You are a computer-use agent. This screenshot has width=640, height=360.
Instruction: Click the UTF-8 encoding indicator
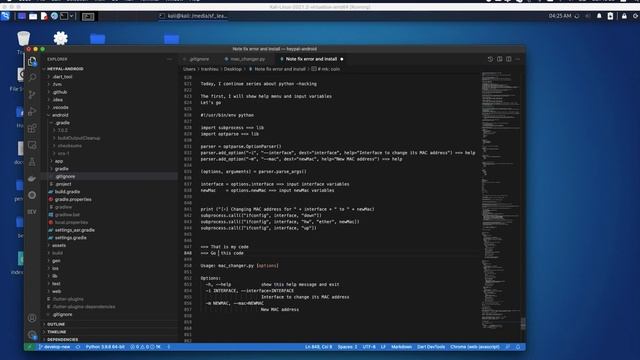369,347
